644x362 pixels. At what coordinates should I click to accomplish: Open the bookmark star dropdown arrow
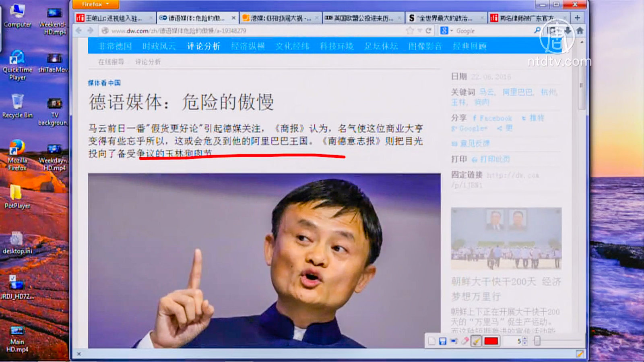(419, 31)
